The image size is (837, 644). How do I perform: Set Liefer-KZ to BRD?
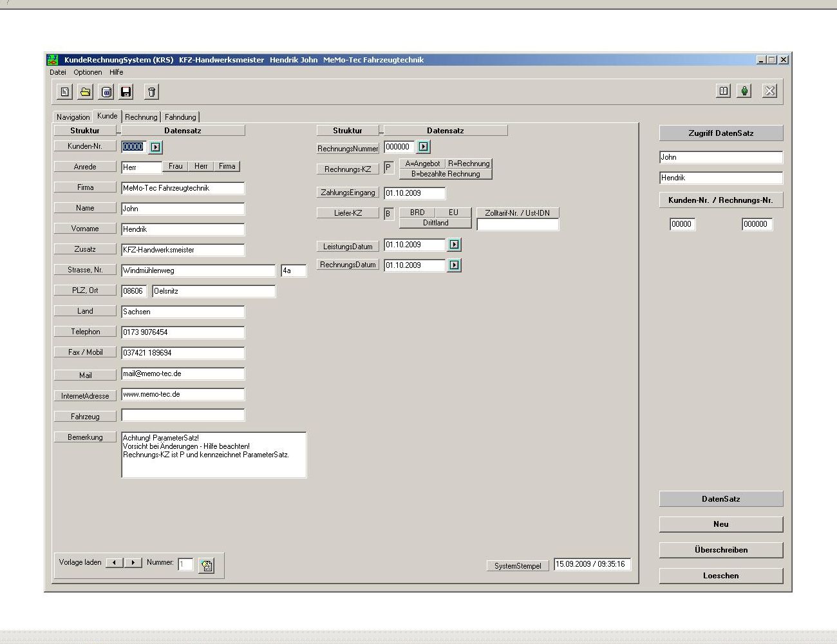point(417,213)
